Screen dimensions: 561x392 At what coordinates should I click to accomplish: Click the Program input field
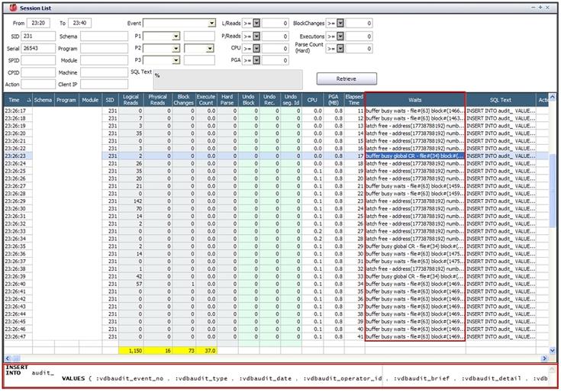pos(104,48)
